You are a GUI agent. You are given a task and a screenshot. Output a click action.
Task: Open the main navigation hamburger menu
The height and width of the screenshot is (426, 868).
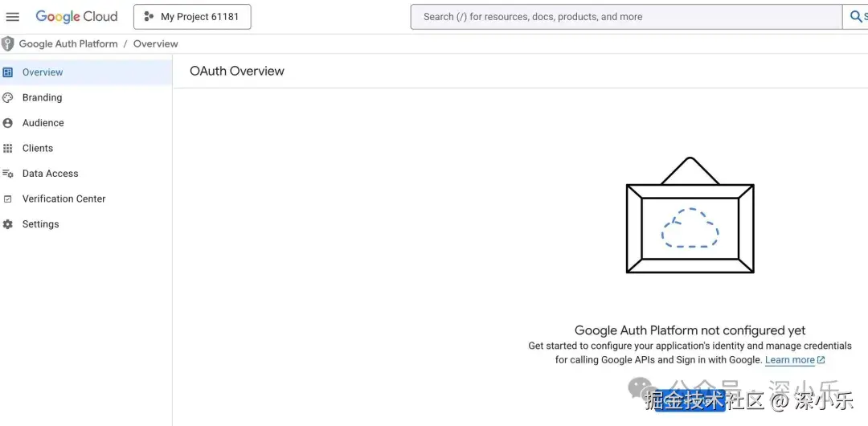13,17
